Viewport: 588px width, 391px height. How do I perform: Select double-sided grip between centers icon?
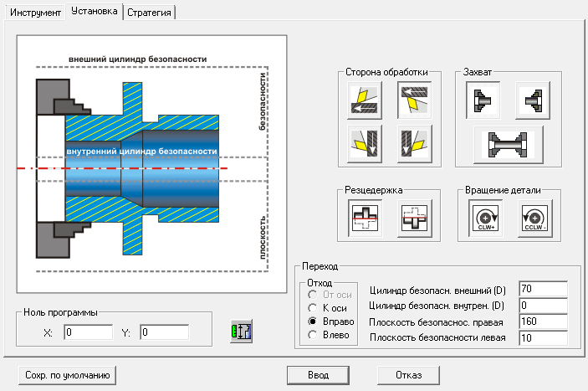[509, 145]
